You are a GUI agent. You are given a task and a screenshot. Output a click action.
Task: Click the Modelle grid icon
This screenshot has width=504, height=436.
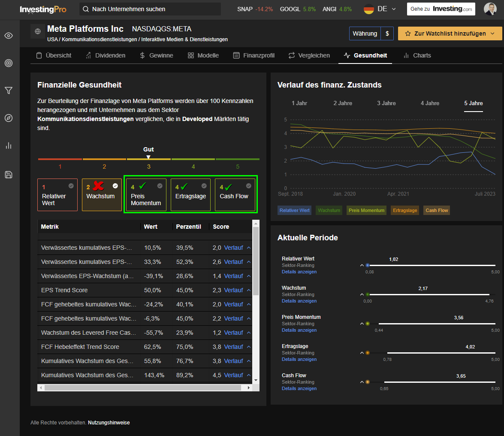pyautogui.click(x=191, y=55)
